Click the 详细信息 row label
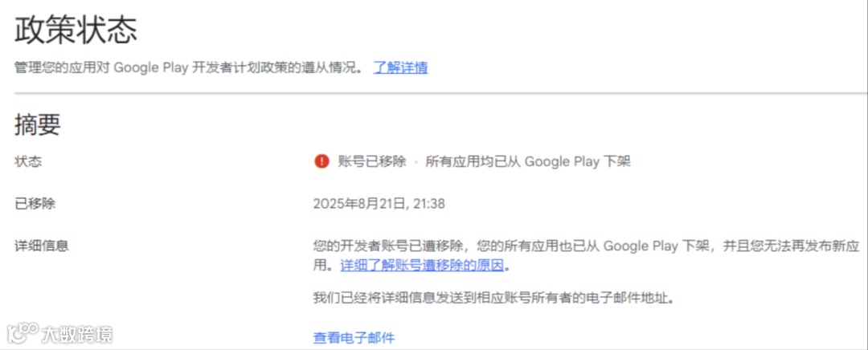Viewport: 868px width, 350px height. click(x=42, y=246)
